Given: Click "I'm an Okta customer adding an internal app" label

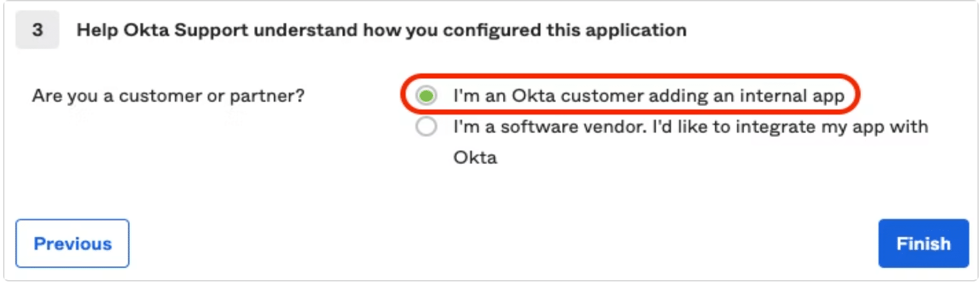Looking at the screenshot, I should pos(649,97).
